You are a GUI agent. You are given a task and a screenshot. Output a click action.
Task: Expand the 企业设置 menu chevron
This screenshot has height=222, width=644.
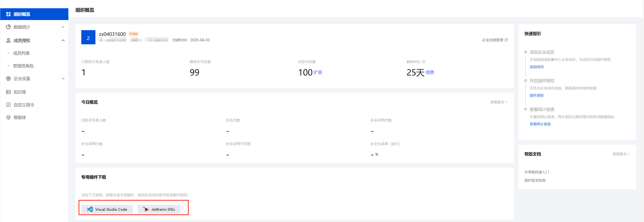pos(63,78)
